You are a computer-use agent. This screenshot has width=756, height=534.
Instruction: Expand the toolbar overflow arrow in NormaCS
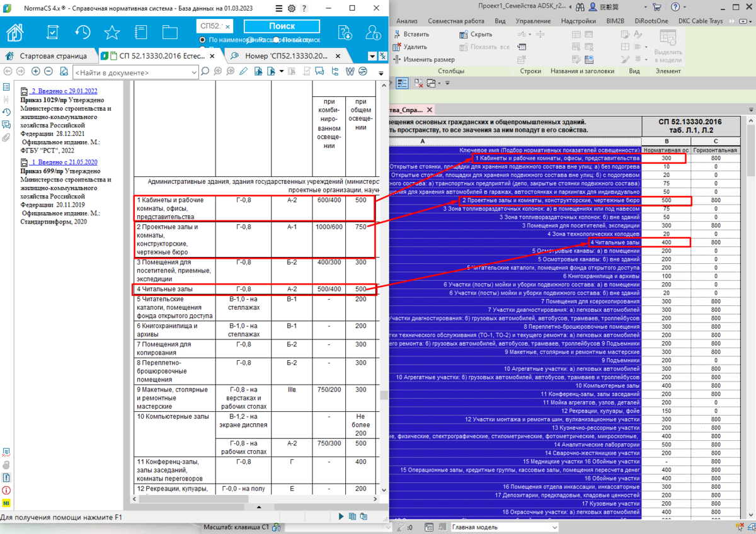(x=381, y=72)
